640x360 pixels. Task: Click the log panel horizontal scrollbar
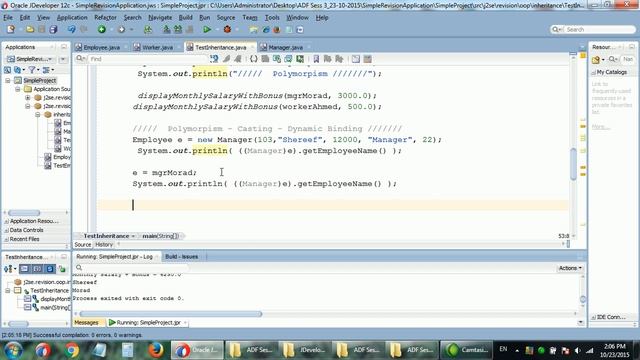(171, 314)
